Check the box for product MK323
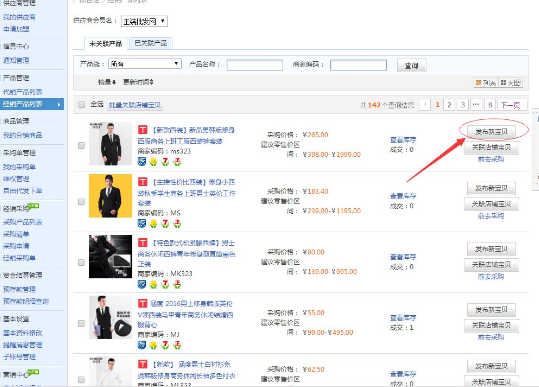The width and height of the screenshot is (539, 387). tap(81, 263)
